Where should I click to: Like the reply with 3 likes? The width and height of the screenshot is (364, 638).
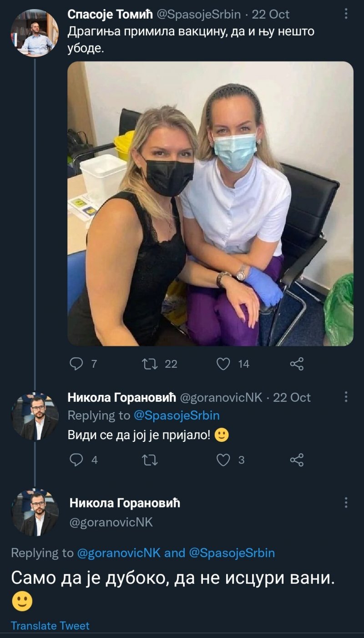pyautogui.click(x=223, y=460)
